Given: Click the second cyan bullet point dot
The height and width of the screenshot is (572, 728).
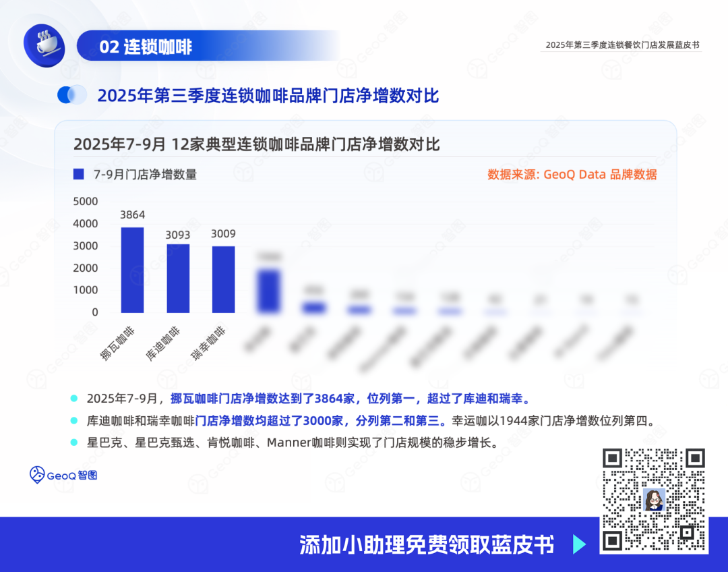Looking at the screenshot, I should coord(74,420).
